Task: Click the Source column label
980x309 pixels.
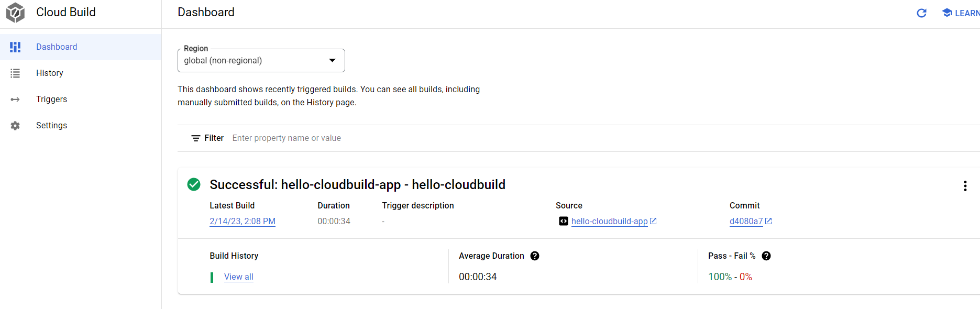Action: [569, 205]
